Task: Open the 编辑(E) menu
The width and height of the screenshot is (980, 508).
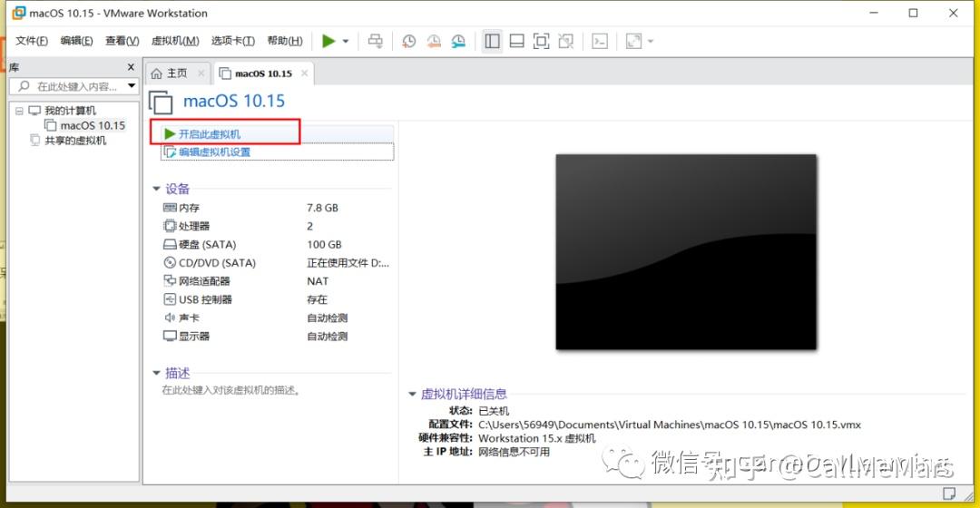Action: tap(77, 41)
